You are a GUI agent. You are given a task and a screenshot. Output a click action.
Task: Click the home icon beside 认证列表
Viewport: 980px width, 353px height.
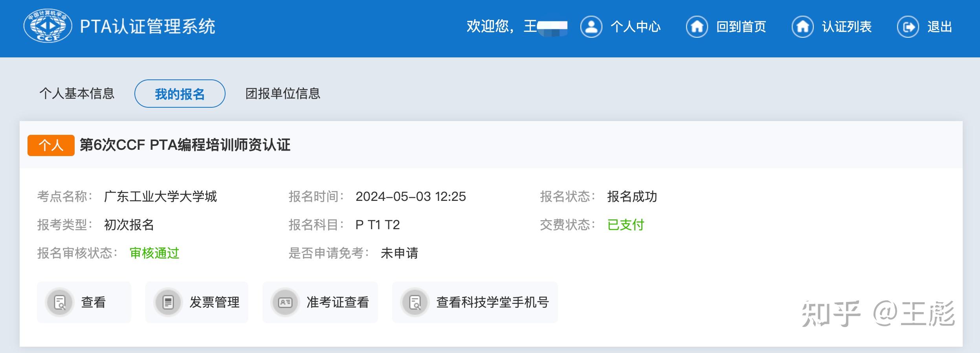pos(803,27)
